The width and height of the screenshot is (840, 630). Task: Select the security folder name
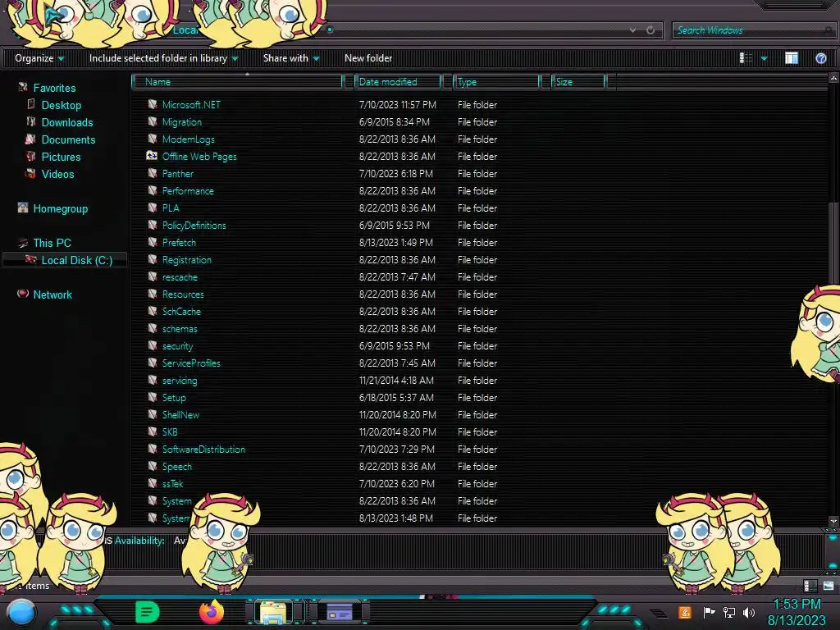coord(177,346)
